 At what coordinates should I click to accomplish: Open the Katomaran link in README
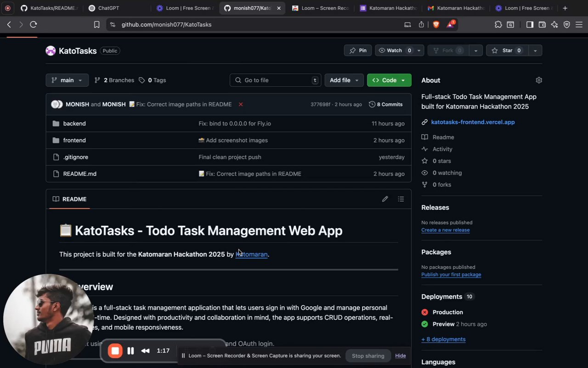(251, 254)
